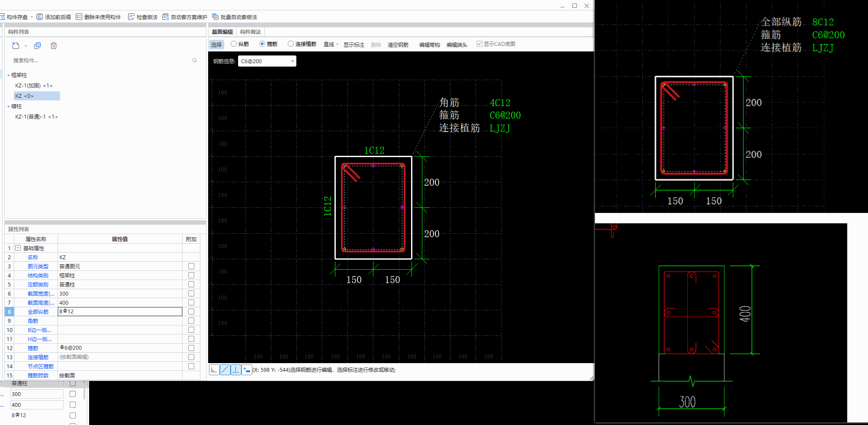
Task: Click the 400 input field in background window
Action: coord(37,405)
